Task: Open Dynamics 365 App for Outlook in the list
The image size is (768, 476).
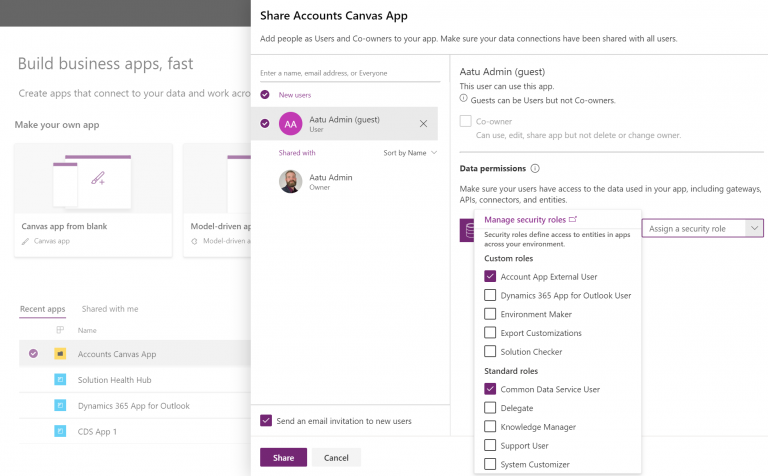Action: click(134, 406)
